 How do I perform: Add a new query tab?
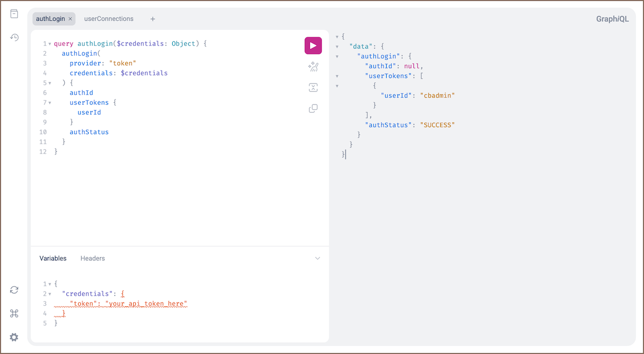coord(152,19)
